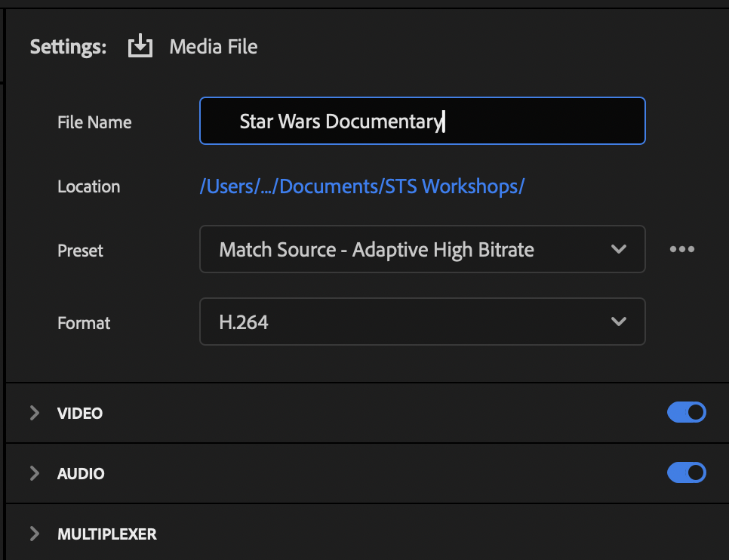This screenshot has width=729, height=560.
Task: Toggle the VIDEO export switch off
Action: coord(687,412)
